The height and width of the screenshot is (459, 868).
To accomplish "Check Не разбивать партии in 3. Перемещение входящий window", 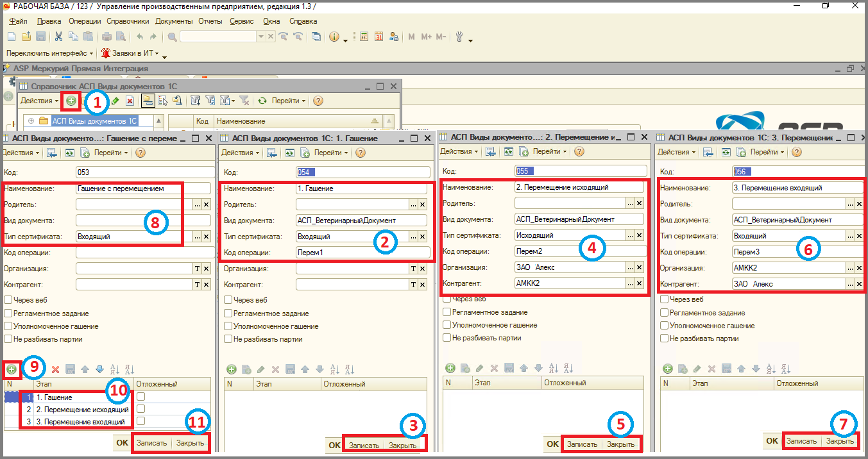I will 665,339.
